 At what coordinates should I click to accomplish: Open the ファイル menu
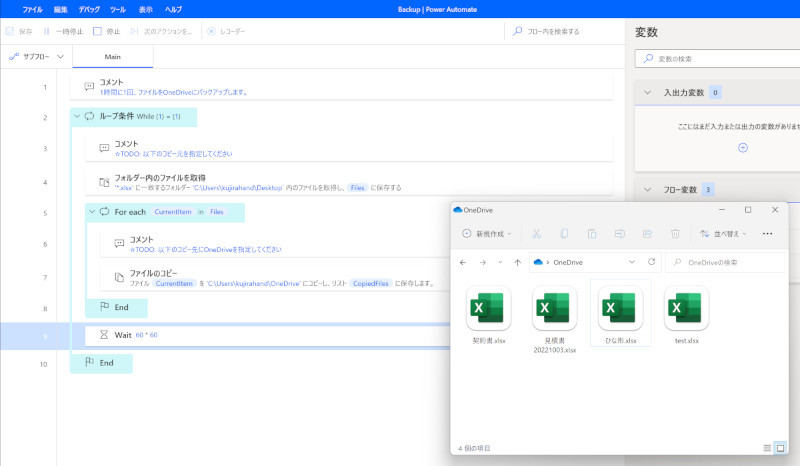[x=32, y=9]
